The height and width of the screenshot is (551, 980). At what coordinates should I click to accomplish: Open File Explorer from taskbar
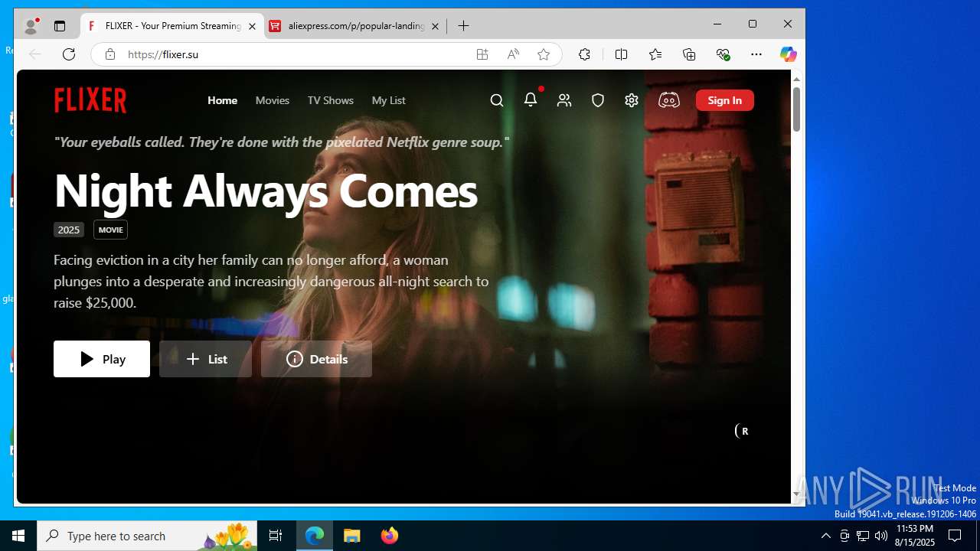click(x=352, y=536)
